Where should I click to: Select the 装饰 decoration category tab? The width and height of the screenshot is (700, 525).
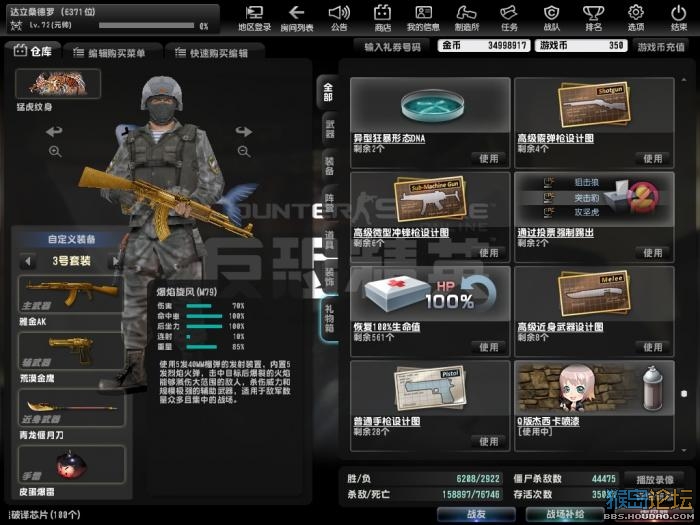(329, 277)
